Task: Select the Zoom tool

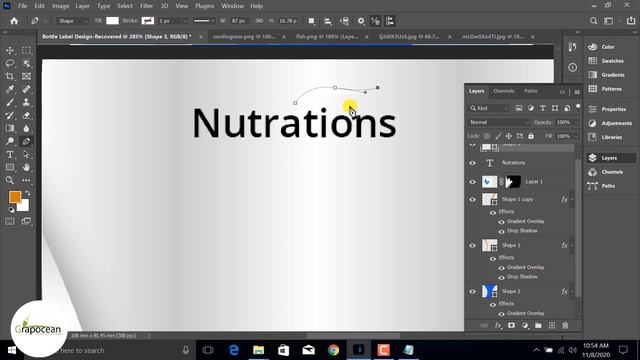Action: pyautogui.click(x=10, y=180)
